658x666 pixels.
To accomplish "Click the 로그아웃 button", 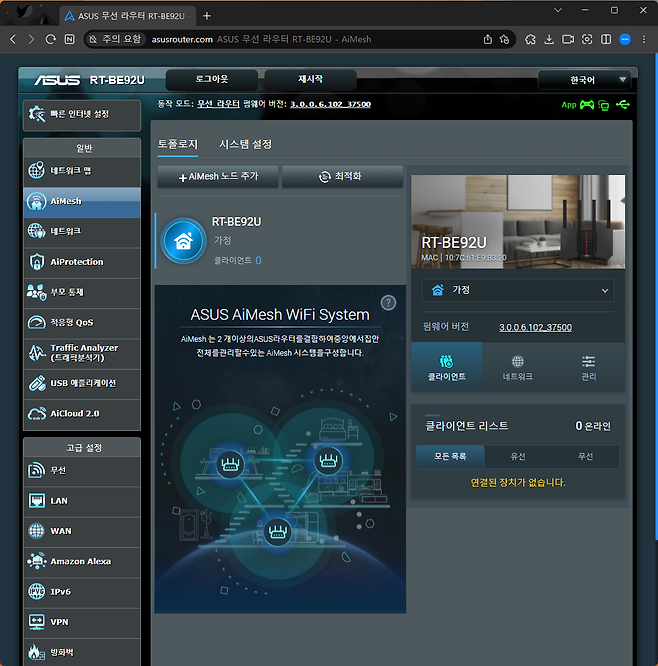I will click(x=211, y=79).
